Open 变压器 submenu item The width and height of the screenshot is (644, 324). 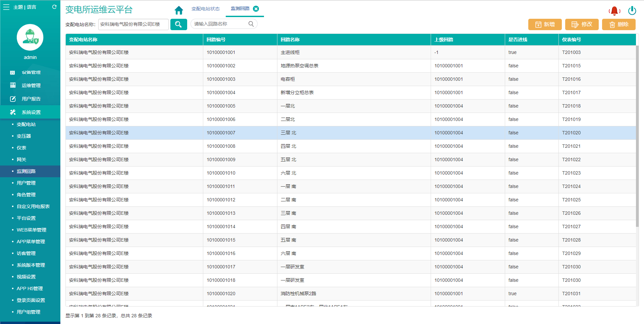click(x=24, y=136)
